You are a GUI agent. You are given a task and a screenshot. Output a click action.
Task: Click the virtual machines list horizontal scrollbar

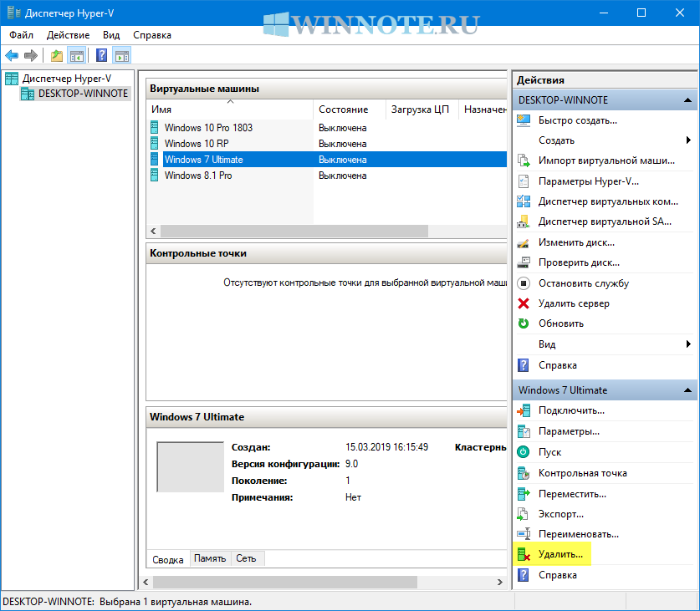294,231
